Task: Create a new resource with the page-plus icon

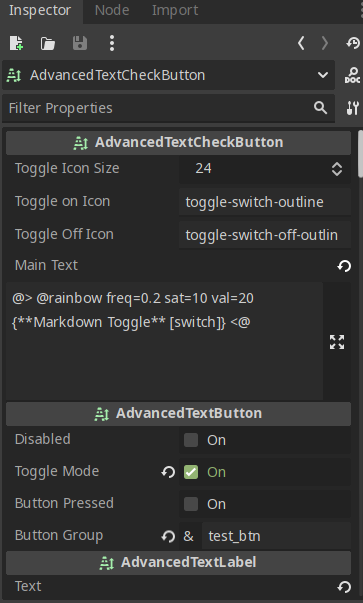Action: (x=16, y=43)
